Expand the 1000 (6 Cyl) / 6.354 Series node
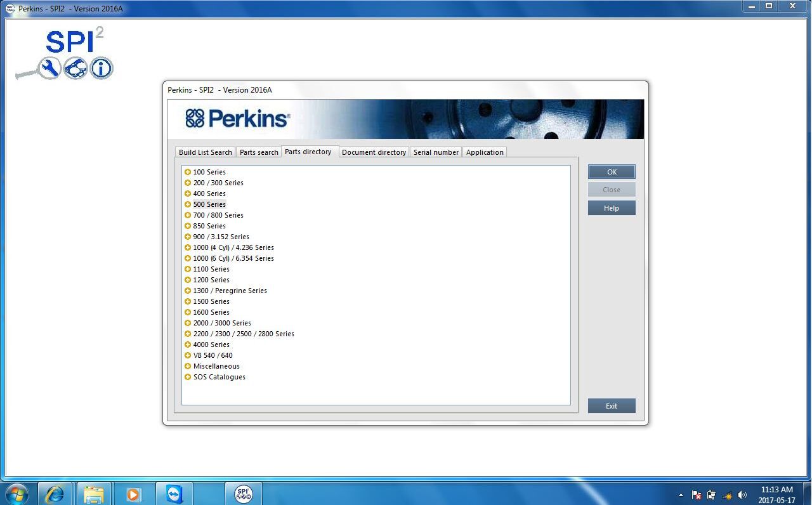This screenshot has width=812, height=505. (188, 258)
